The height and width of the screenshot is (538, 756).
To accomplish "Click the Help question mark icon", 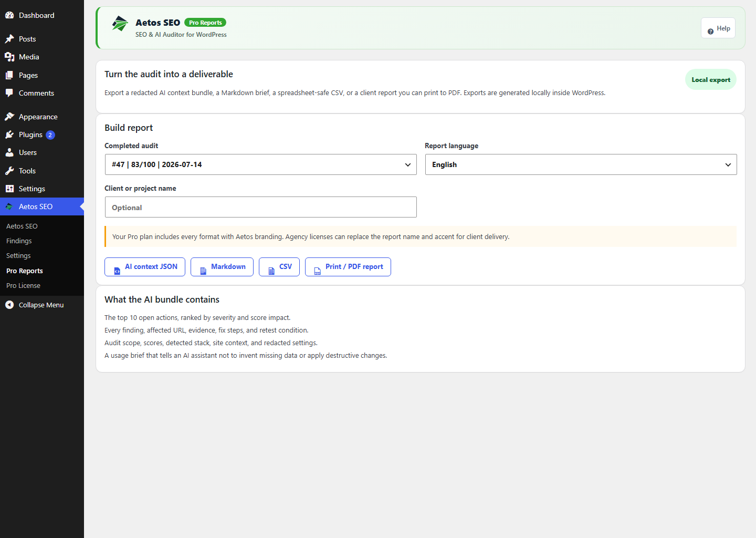I will 710,32.
